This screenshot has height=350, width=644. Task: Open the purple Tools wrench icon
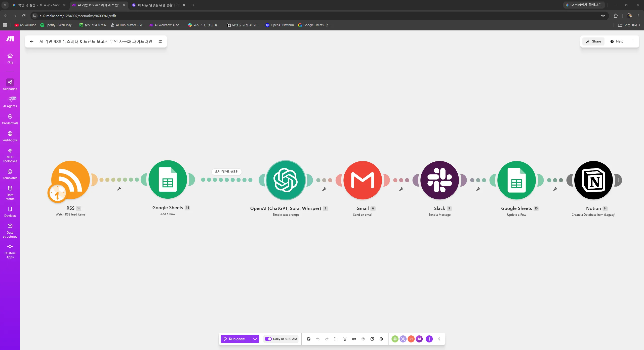click(x=403, y=339)
